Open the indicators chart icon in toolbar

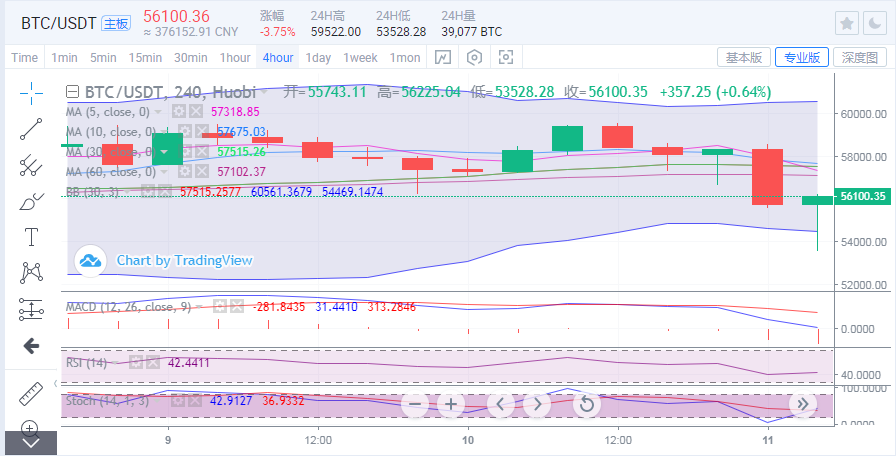443,58
